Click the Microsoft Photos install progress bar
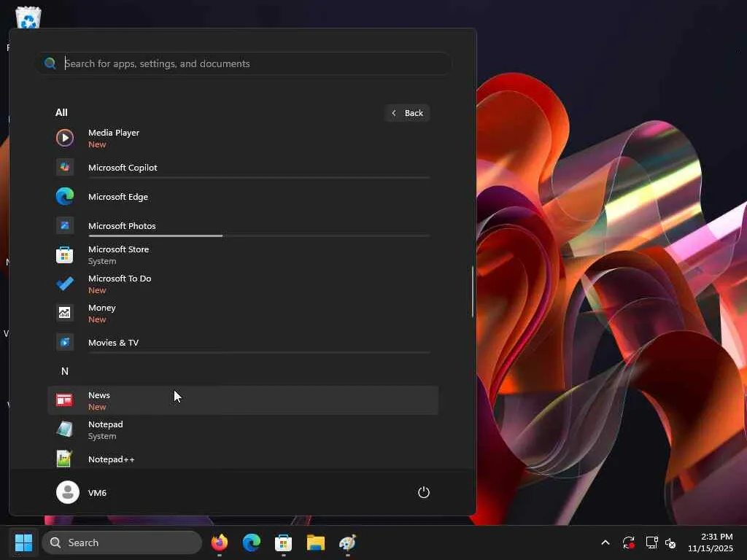The width and height of the screenshot is (747, 560). click(259, 236)
